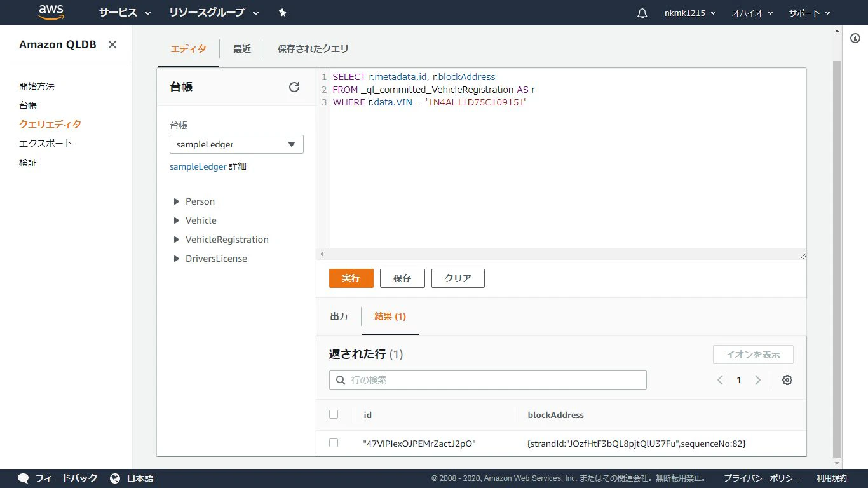Open 台帳 in the sidebar

28,105
